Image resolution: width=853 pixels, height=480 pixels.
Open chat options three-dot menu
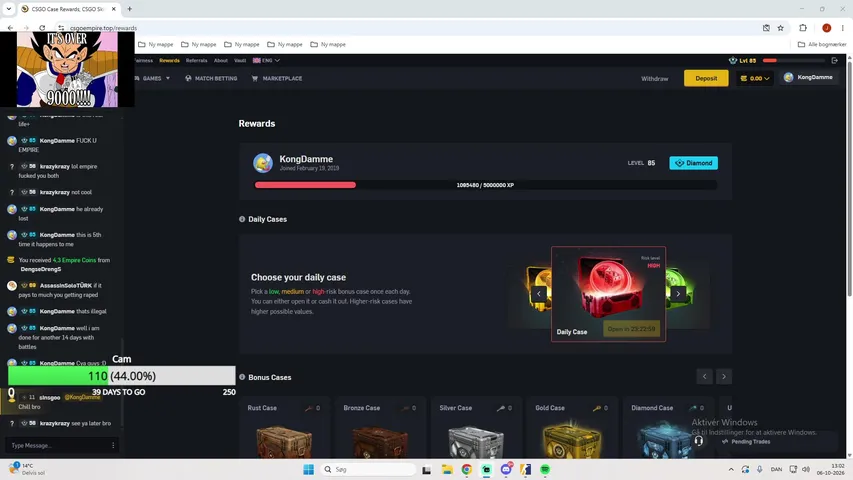pyautogui.click(x=113, y=445)
